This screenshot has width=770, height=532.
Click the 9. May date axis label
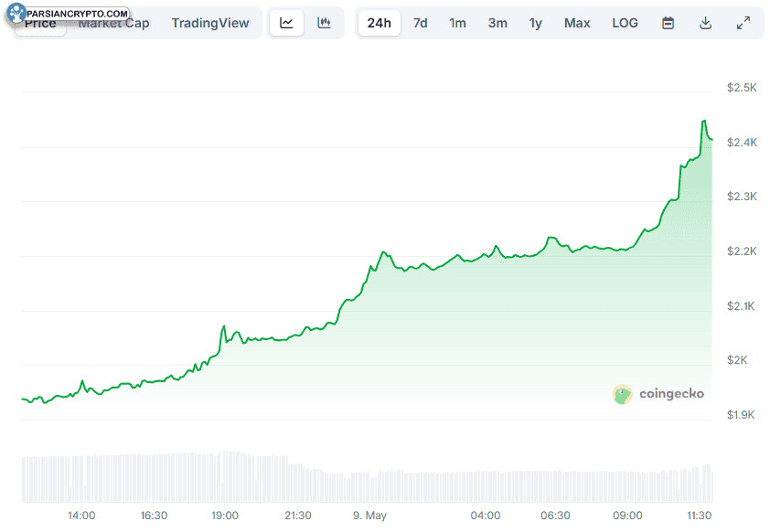pos(369,516)
